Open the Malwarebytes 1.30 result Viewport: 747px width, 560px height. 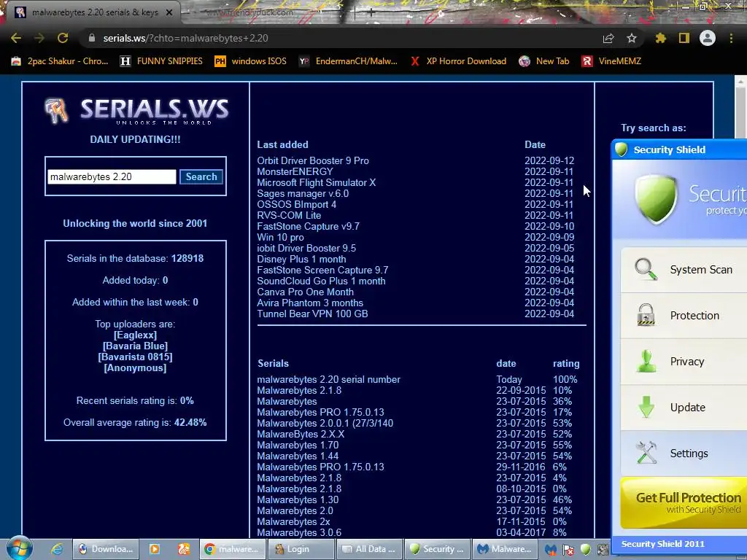298,500
